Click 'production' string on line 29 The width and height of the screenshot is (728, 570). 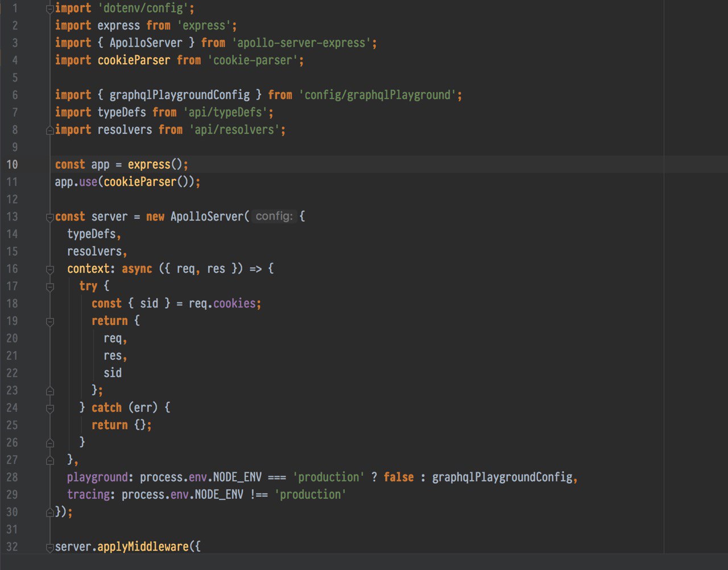click(x=311, y=494)
